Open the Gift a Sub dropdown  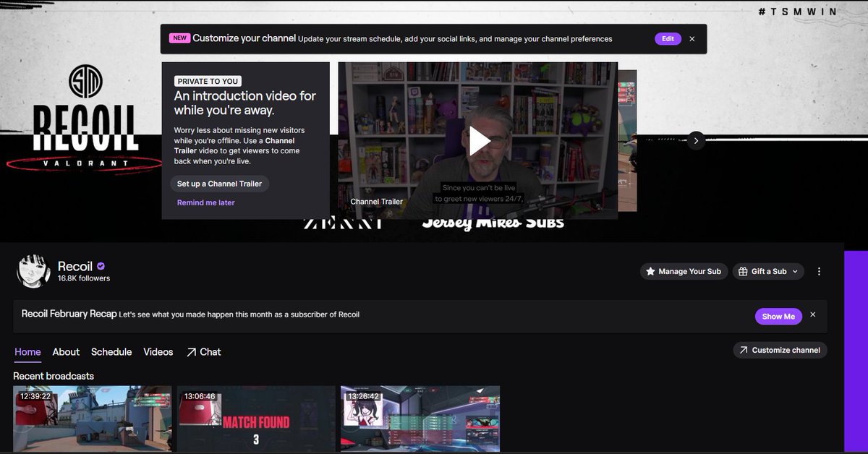768,271
